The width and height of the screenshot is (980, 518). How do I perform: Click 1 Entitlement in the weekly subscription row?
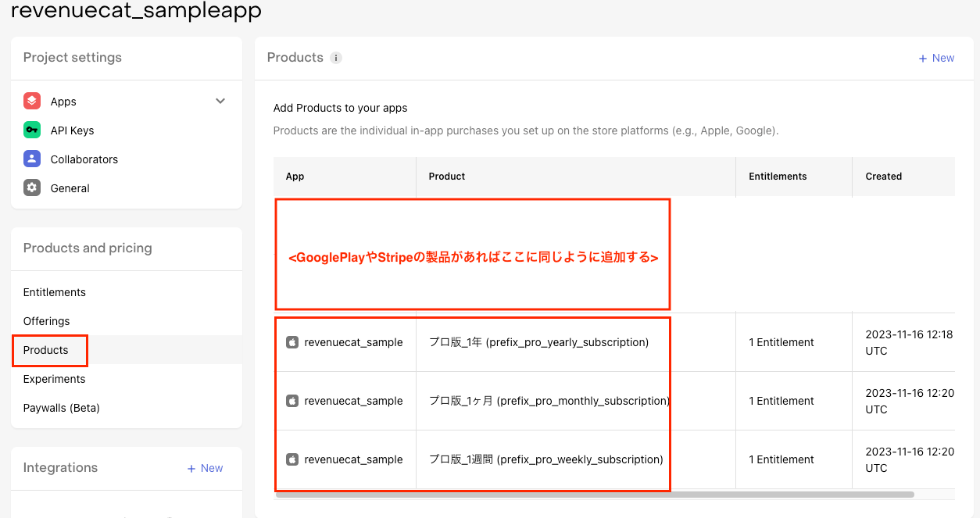pos(781,459)
